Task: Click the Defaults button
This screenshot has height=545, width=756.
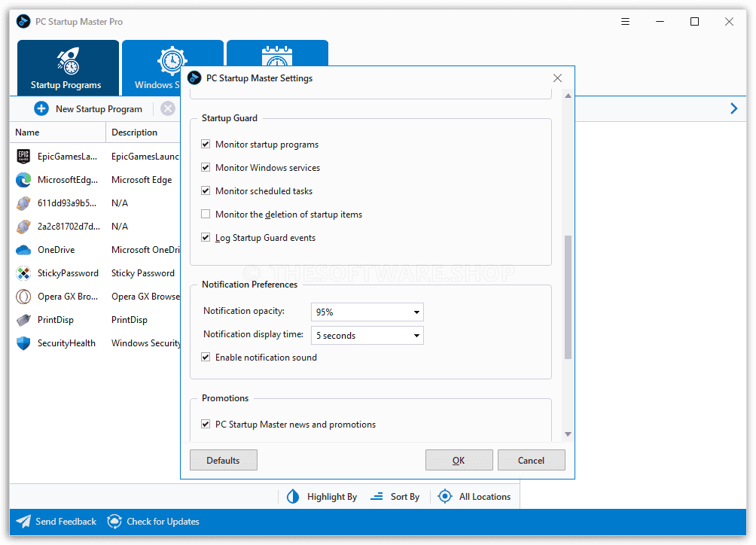Action: [224, 460]
